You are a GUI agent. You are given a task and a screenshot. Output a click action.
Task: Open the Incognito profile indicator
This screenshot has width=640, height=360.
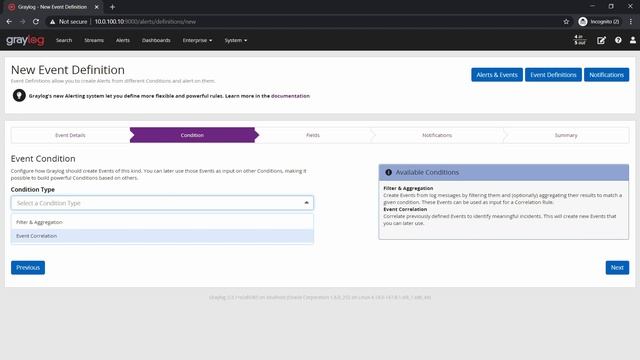[x=599, y=22]
